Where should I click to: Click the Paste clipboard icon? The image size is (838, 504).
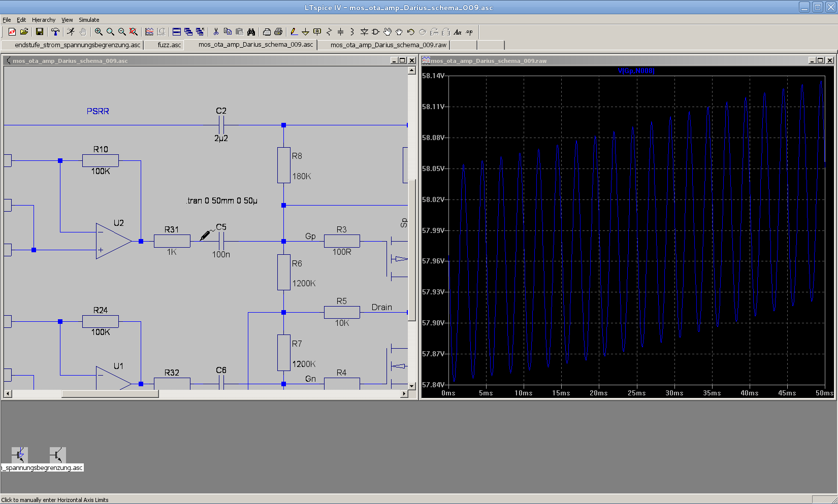pos(239,31)
